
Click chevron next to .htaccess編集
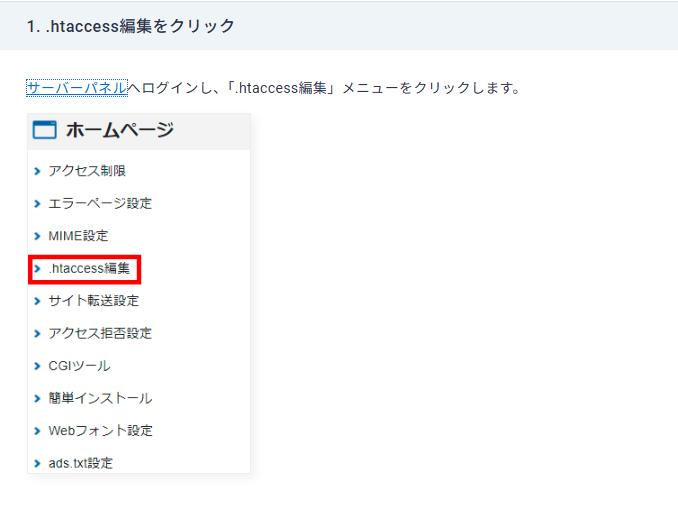tap(37, 269)
